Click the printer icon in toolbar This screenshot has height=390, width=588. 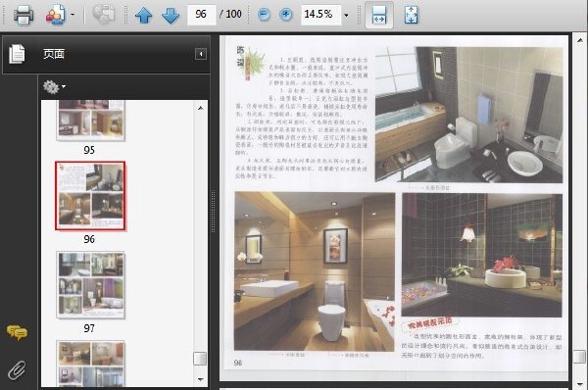24,15
